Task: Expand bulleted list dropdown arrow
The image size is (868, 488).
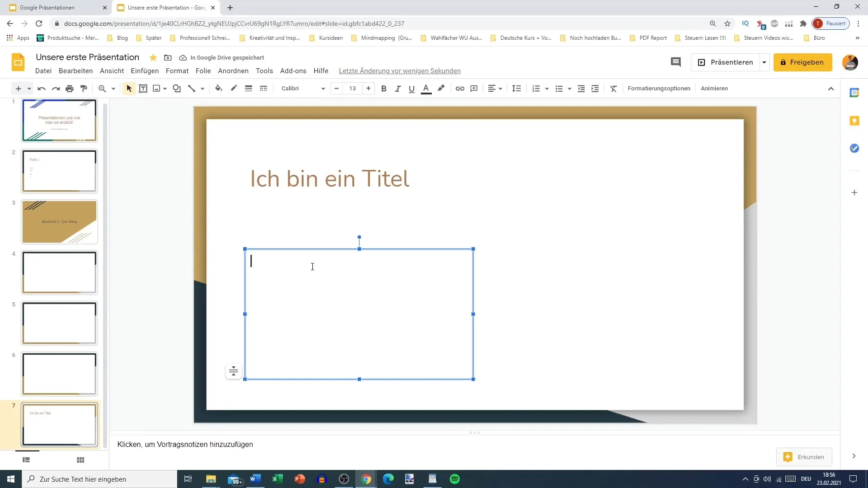Action: pyautogui.click(x=570, y=89)
